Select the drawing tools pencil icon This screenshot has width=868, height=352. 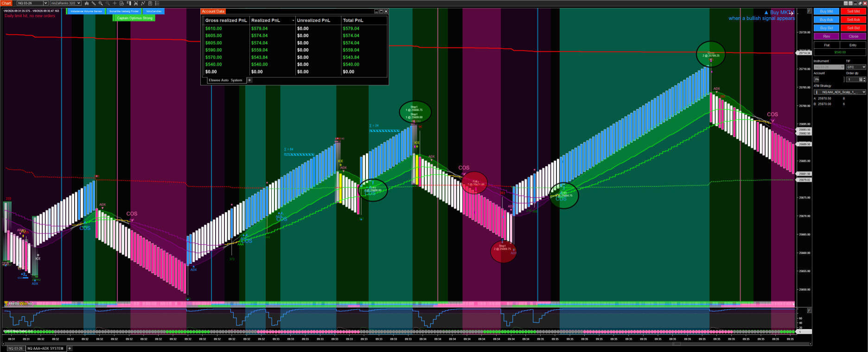pyautogui.click(x=93, y=3)
